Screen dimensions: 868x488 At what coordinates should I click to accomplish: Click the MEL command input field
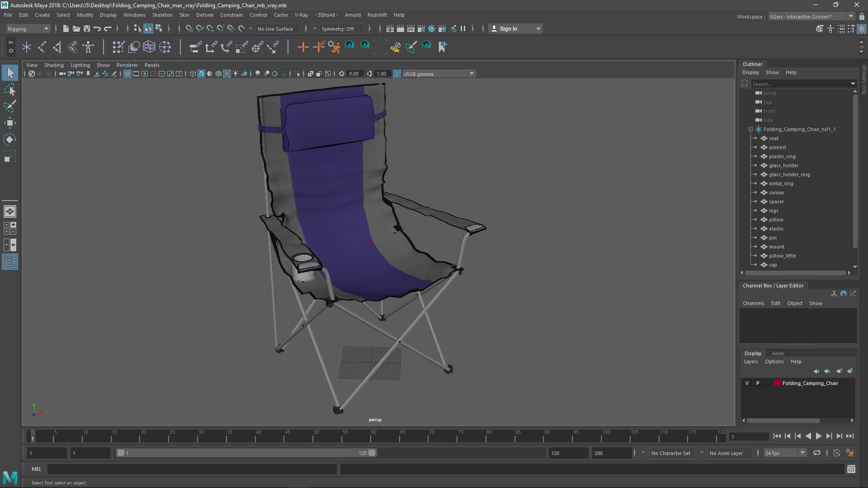(192, 469)
